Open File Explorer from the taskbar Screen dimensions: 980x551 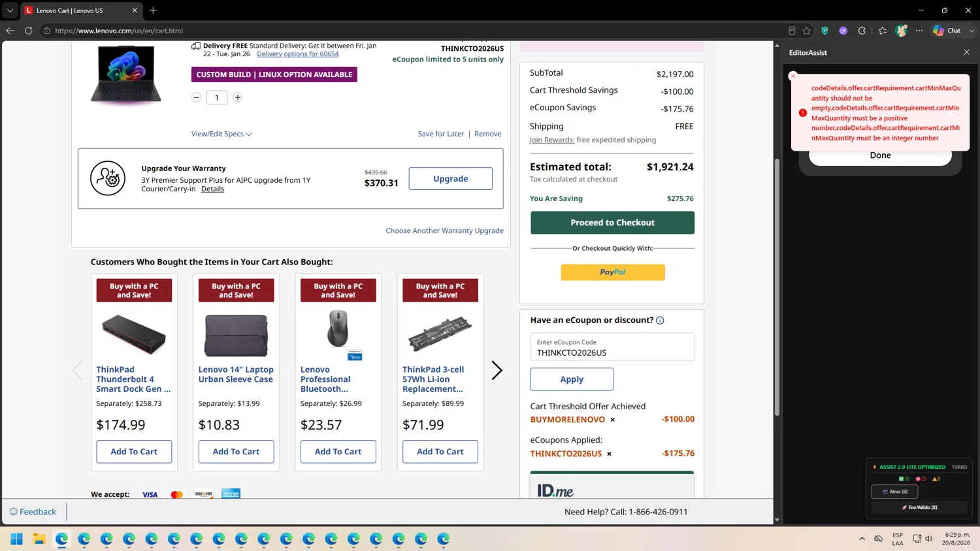[x=39, y=539]
